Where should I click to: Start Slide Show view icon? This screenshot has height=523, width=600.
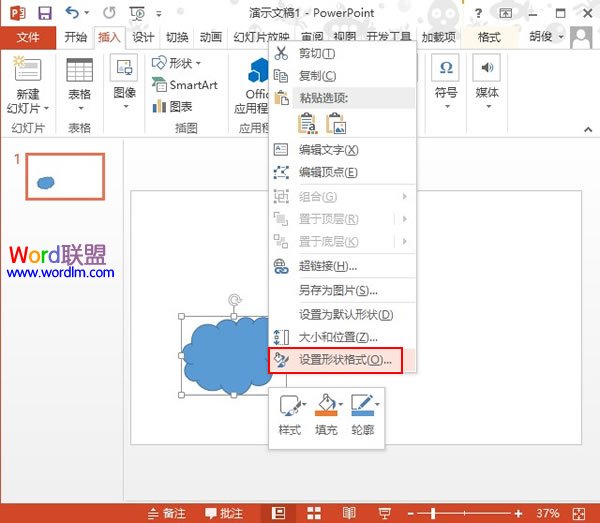tap(385, 513)
